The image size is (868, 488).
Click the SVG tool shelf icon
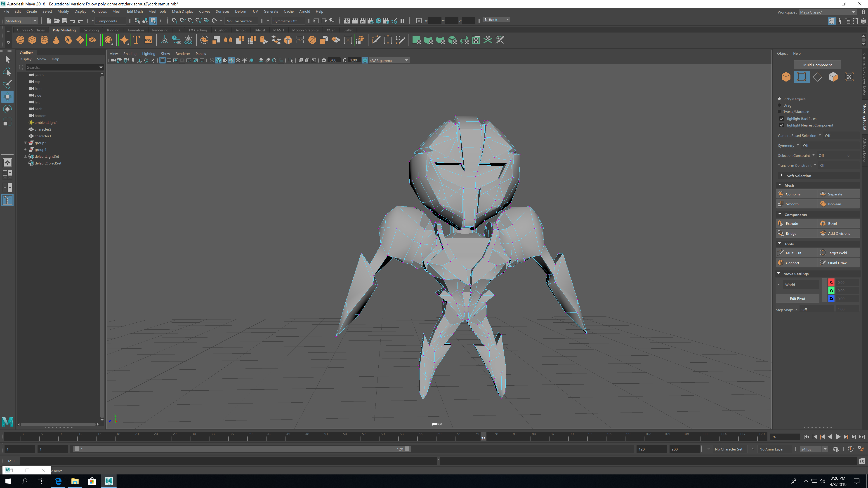pos(148,40)
